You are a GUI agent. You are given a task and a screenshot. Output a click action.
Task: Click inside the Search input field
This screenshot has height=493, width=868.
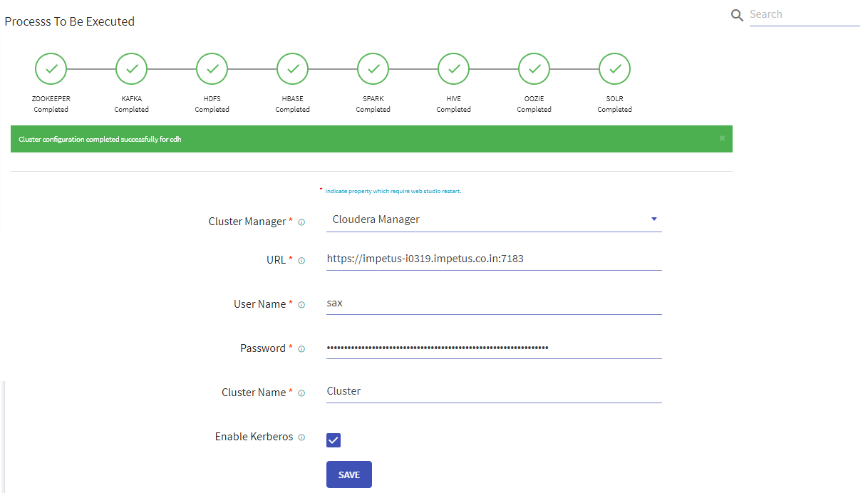802,14
